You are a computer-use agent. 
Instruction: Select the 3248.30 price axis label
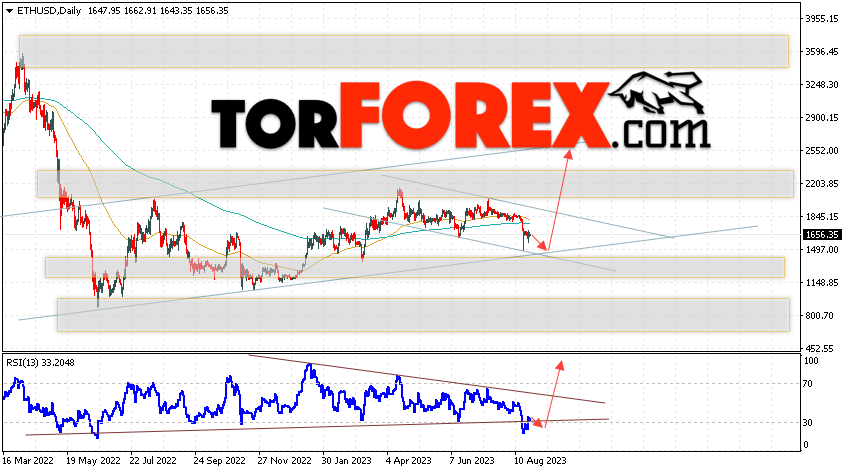[822, 85]
